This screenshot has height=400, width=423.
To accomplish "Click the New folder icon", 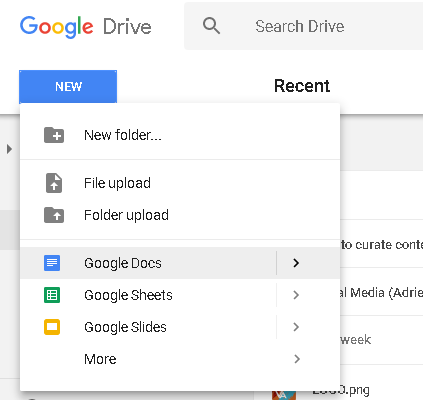I will pos(54,135).
